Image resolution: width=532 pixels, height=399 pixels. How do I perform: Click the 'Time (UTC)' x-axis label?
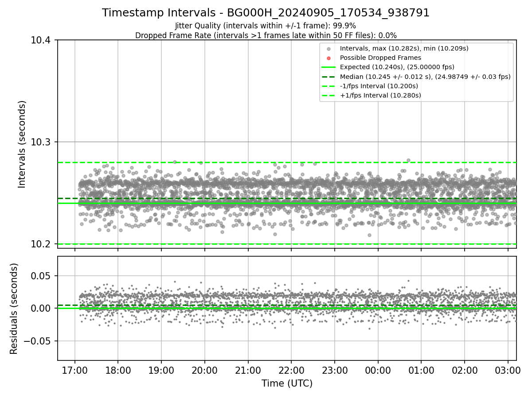(287, 383)
